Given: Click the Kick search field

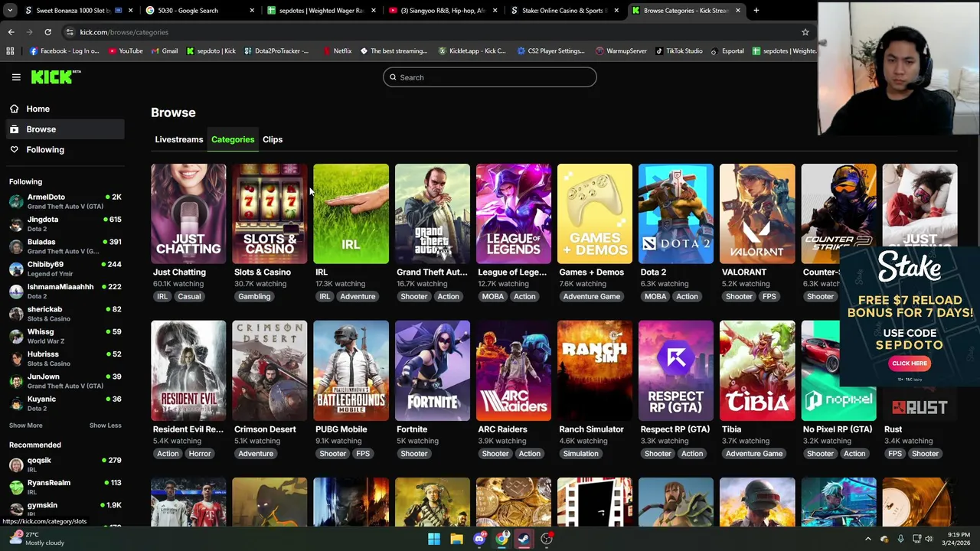Looking at the screenshot, I should click(x=490, y=77).
